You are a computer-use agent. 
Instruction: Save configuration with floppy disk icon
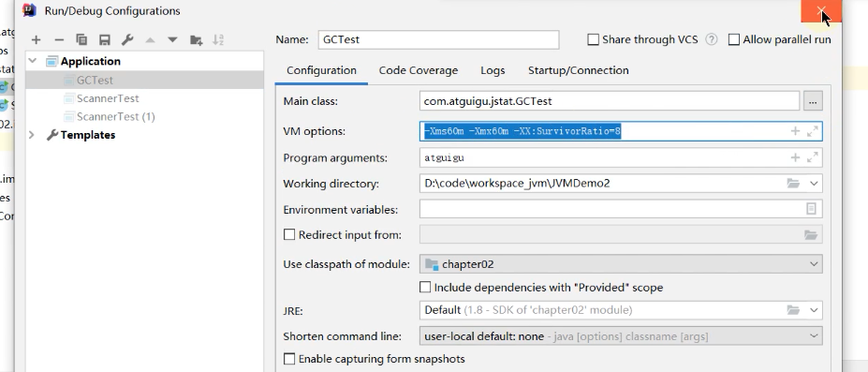pos(105,40)
